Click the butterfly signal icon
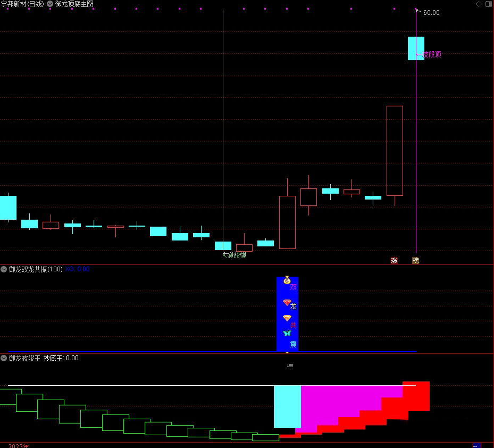Viewport: 494px width, 448px height. pos(287,333)
